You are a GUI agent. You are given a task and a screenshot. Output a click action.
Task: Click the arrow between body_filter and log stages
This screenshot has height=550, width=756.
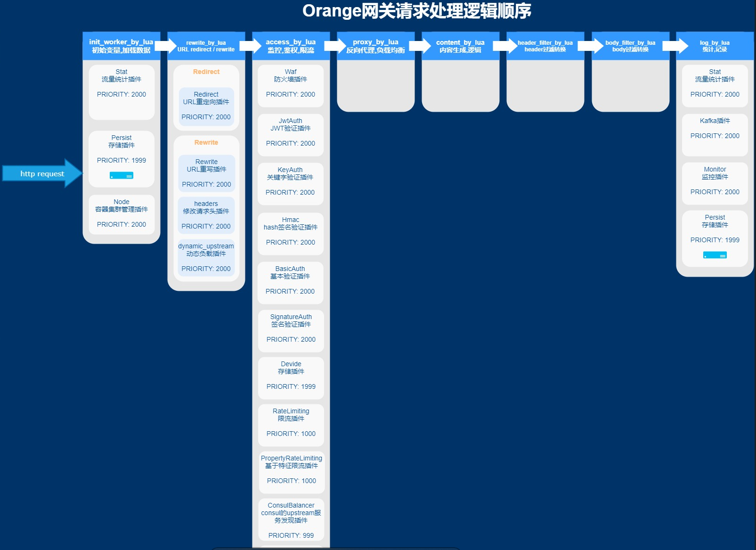675,46
